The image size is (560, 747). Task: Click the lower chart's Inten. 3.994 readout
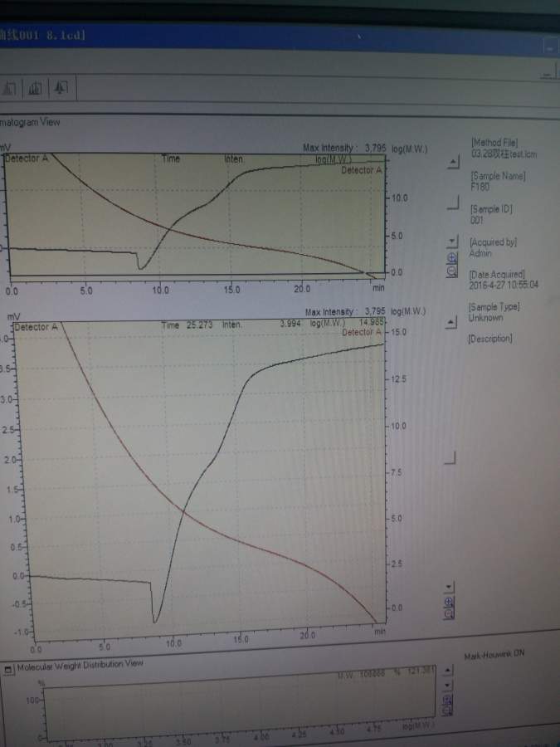[x=261, y=324]
